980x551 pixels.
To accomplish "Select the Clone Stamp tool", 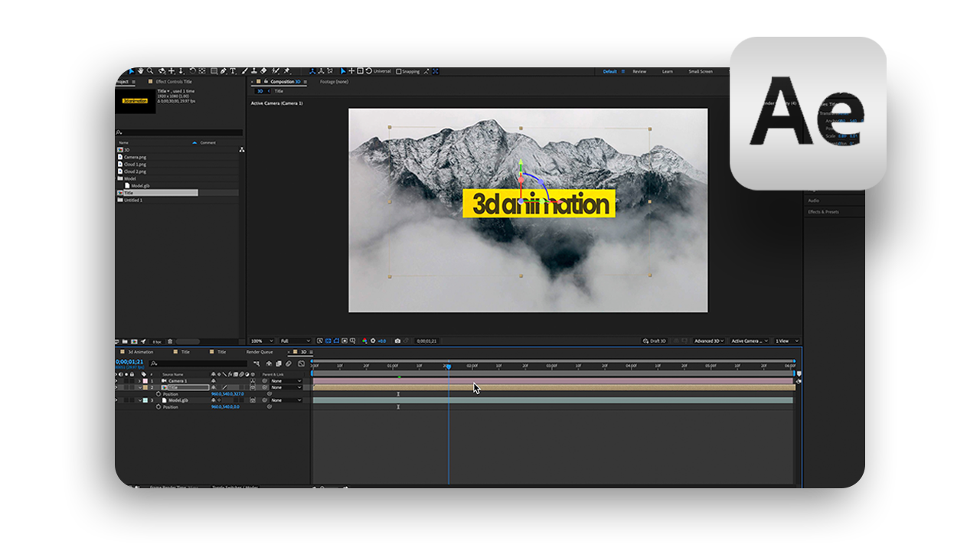I will pyautogui.click(x=253, y=71).
